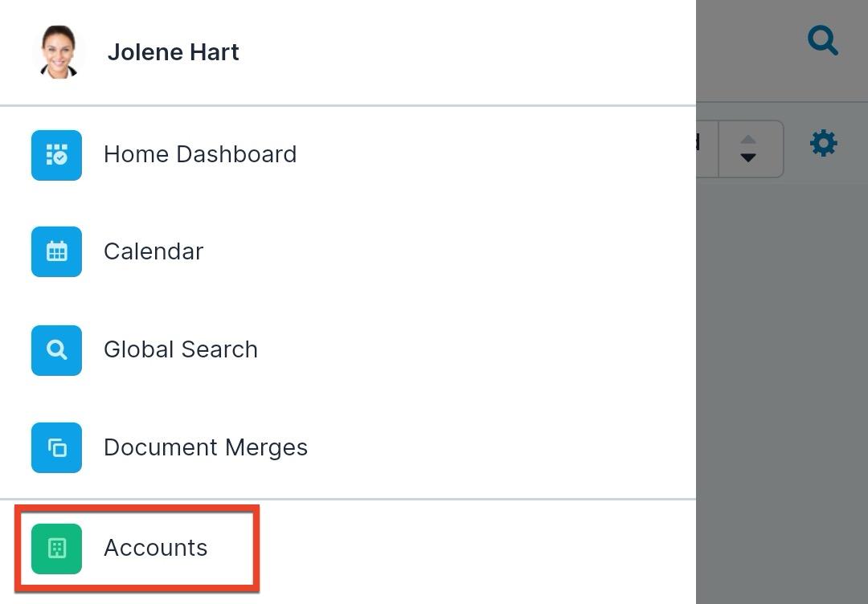This screenshot has width=868, height=604.
Task: Click the green Accounts building icon
Action: 56,549
